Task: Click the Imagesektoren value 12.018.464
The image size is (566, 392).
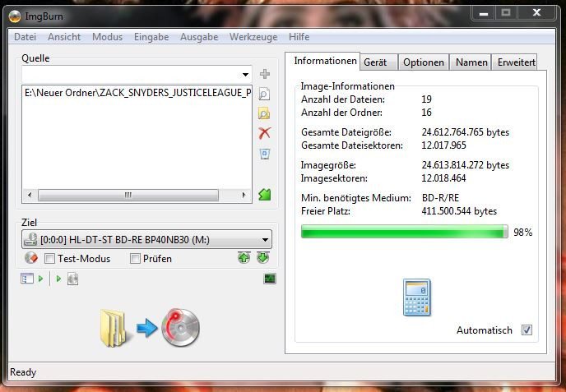Action: click(443, 178)
